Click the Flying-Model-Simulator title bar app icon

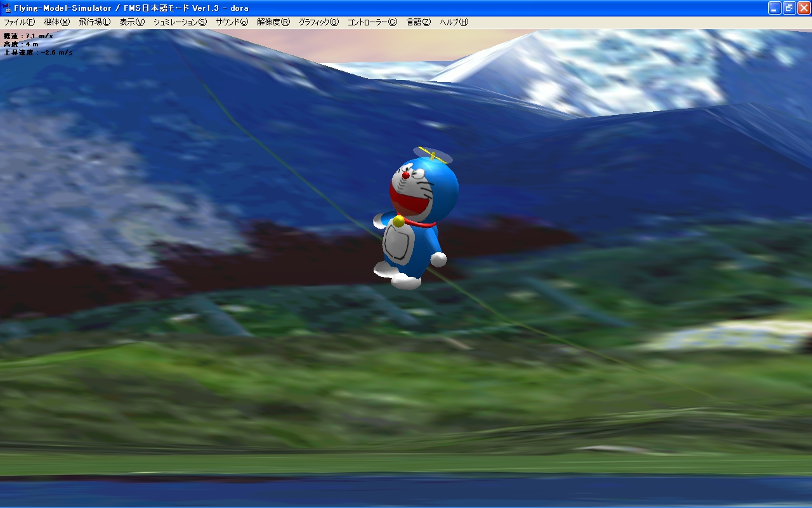(x=7, y=8)
